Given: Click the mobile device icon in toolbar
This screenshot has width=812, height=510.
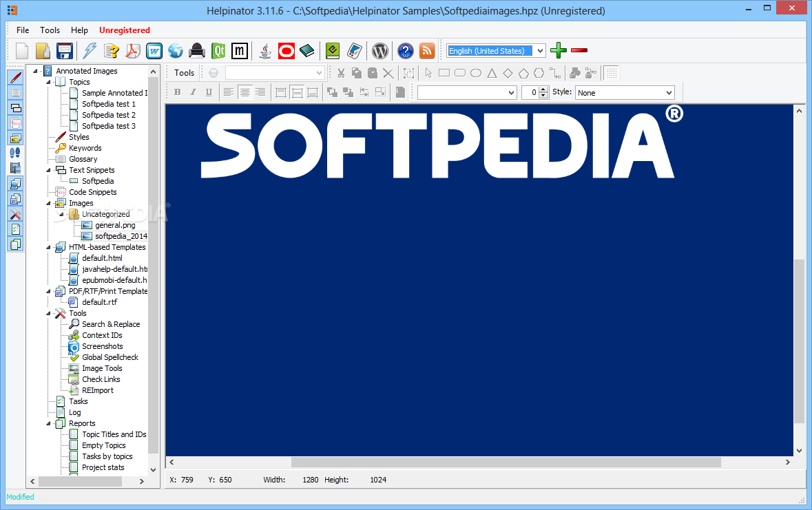Looking at the screenshot, I should [x=354, y=51].
